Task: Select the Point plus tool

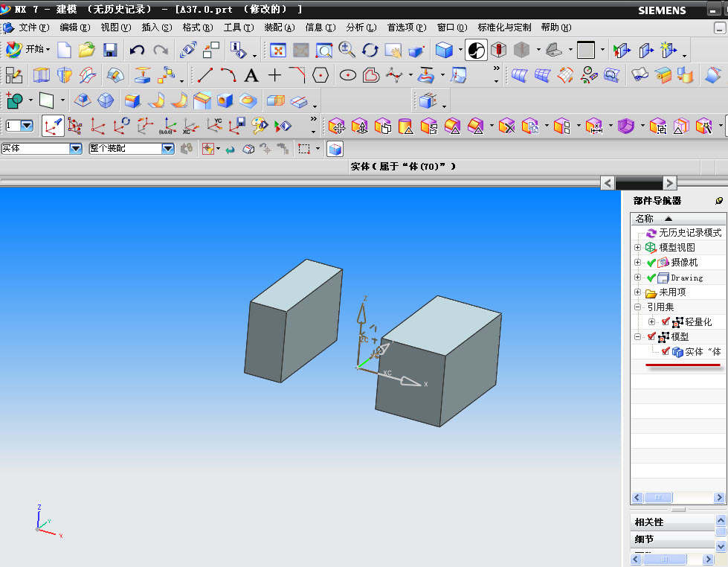Action: pyautogui.click(x=275, y=75)
